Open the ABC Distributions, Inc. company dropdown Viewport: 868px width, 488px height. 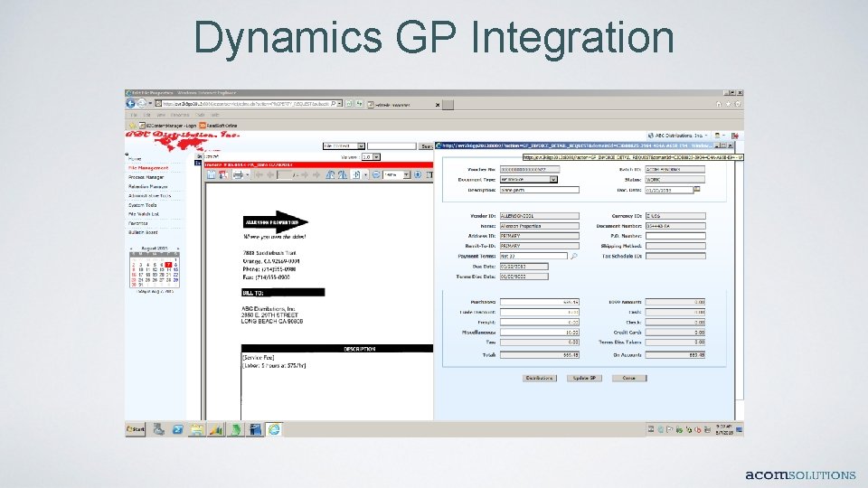[677, 136]
